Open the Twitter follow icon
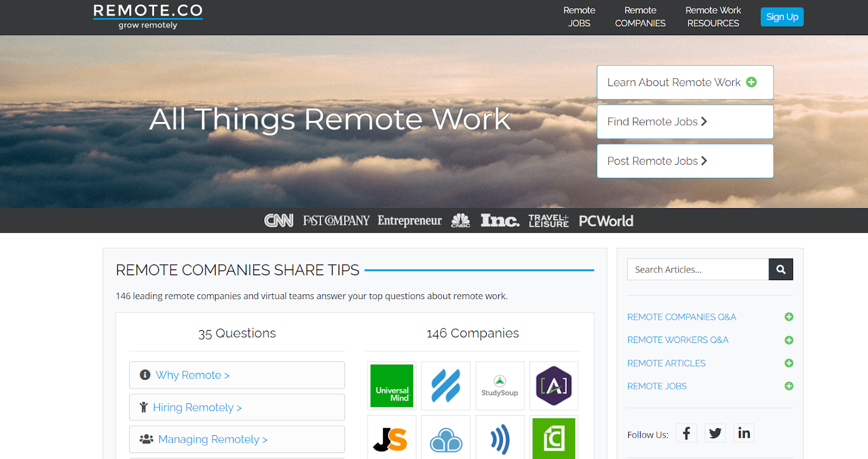This screenshot has height=459, width=868. 715,433
